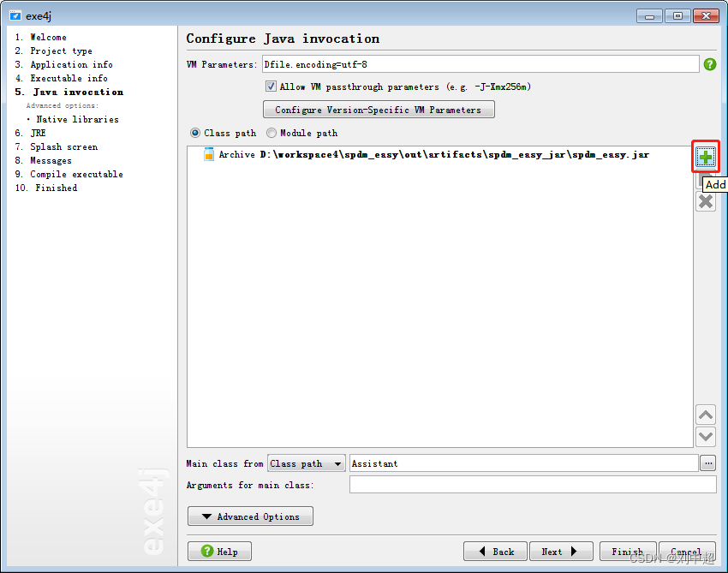
Task: Expand Advanced options in the sidebar
Action: pyautogui.click(x=59, y=105)
